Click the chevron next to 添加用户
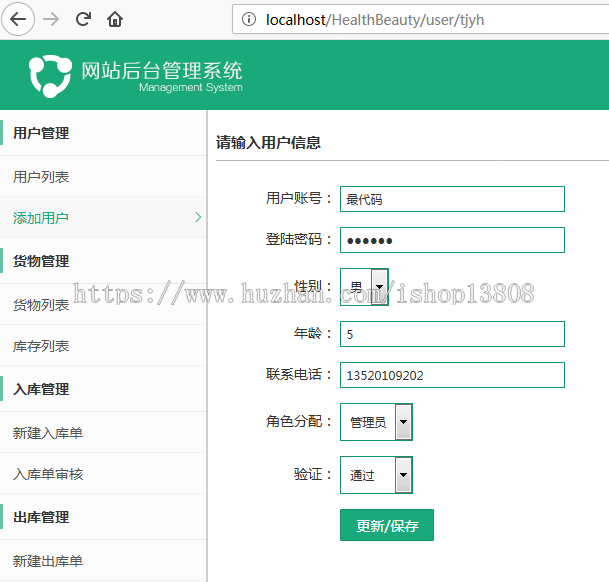Image resolution: width=609 pixels, height=582 pixels. point(198,217)
